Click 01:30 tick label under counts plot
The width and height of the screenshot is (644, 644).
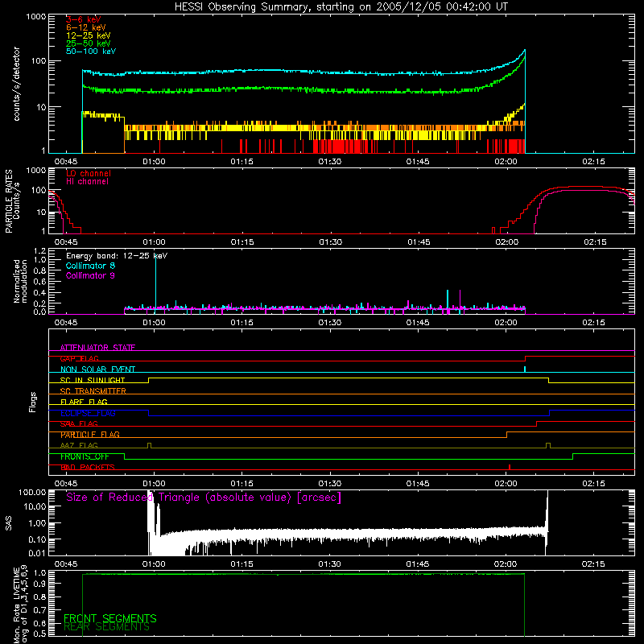[x=330, y=162]
